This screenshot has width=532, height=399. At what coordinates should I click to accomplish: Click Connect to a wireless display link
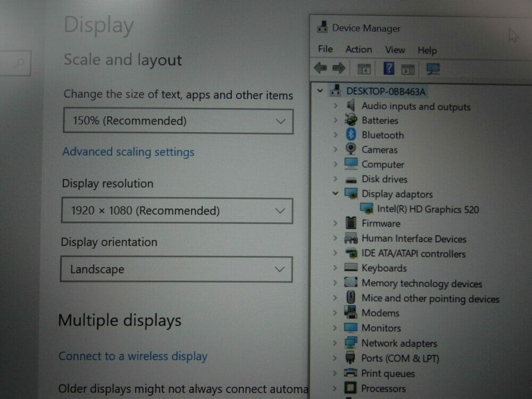click(x=132, y=356)
